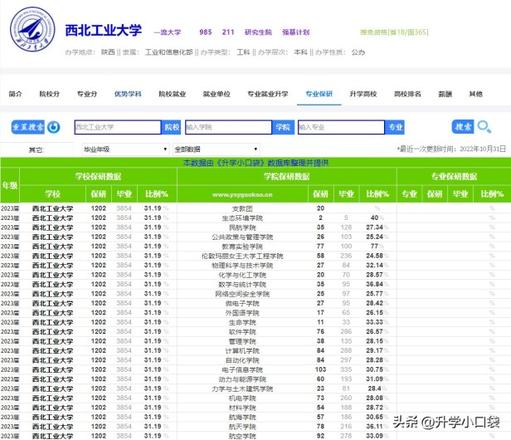Click the circular refresh icon beside 重置搜索
Image resolution: width=511 pixels, height=440 pixels.
coord(53,127)
